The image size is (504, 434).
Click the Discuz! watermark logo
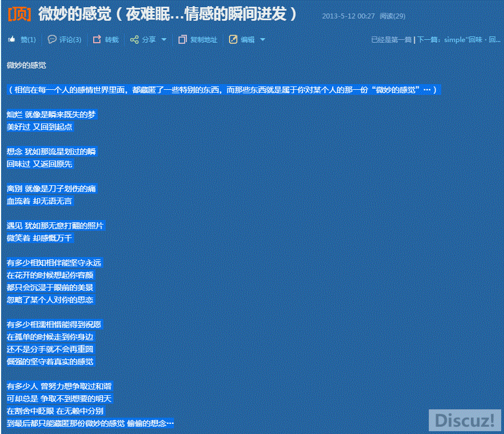[x=464, y=420]
